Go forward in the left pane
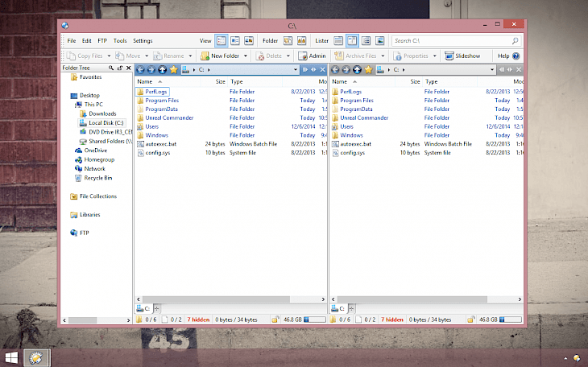 click(x=151, y=69)
